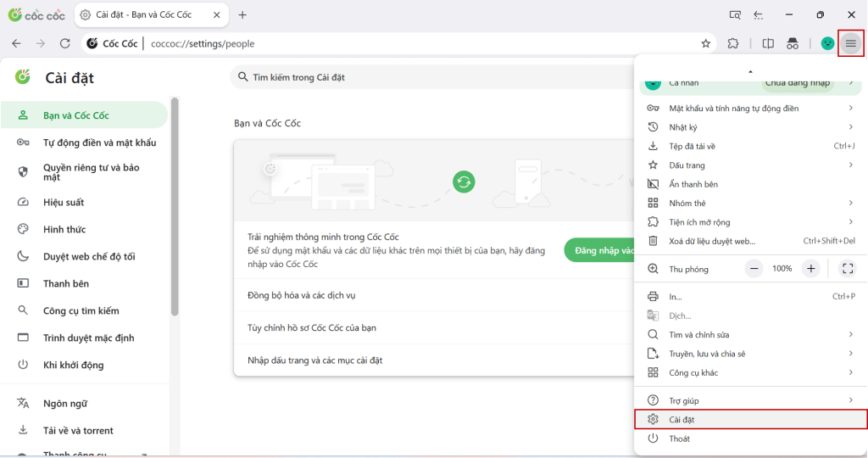This screenshot has width=868, height=458.
Task: Click the sync refresh icon in banner
Action: coord(464,182)
